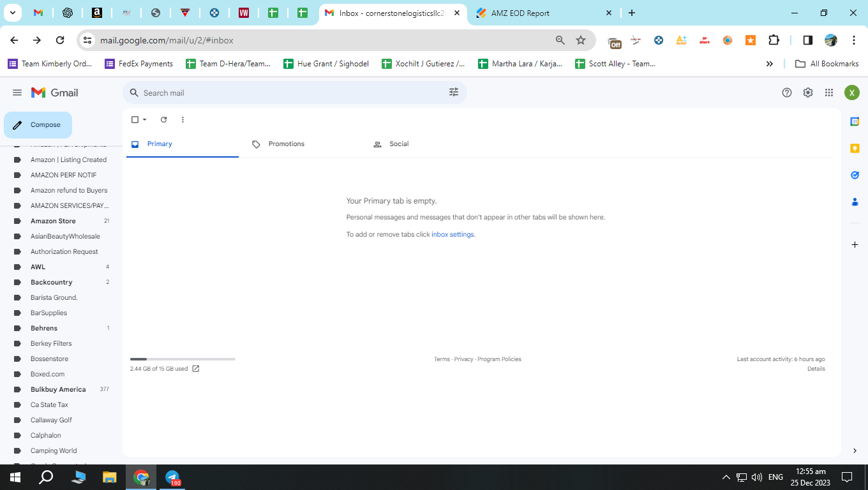Click into the Search mail field
The width and height of the screenshot is (868, 490).
coord(295,93)
